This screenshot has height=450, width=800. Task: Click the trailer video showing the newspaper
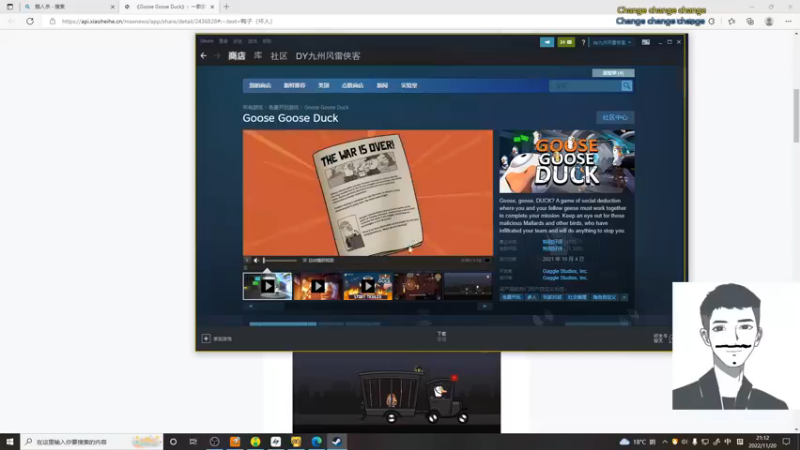pos(368,193)
